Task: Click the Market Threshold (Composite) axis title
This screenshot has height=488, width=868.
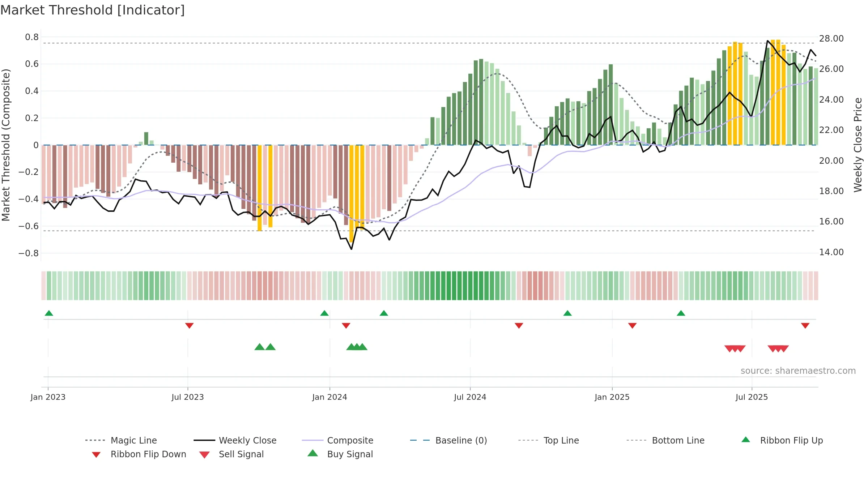Action: 6,145
